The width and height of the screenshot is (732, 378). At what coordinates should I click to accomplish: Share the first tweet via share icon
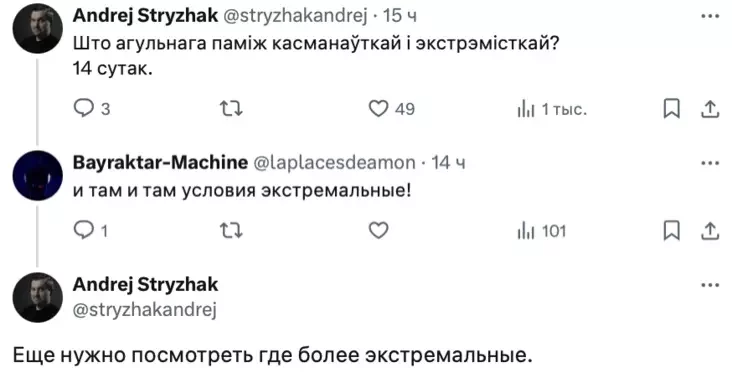pos(710,109)
